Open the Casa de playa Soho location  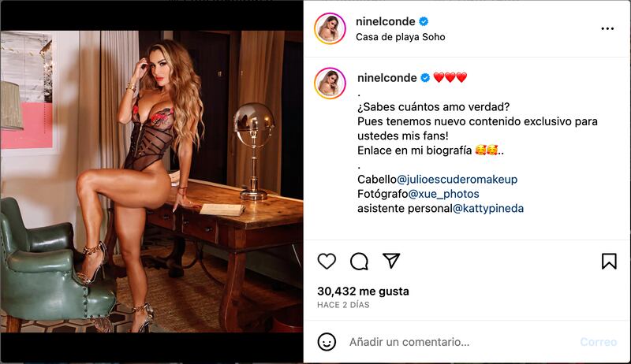click(x=401, y=37)
